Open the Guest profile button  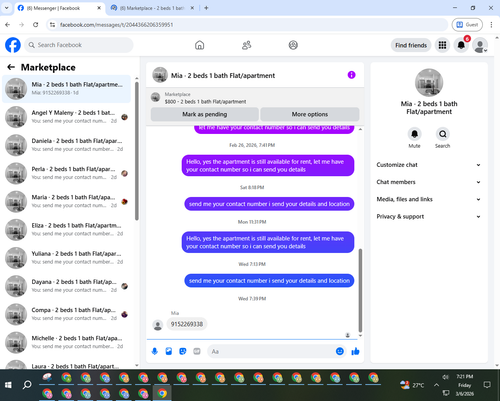pyautogui.click(x=467, y=25)
